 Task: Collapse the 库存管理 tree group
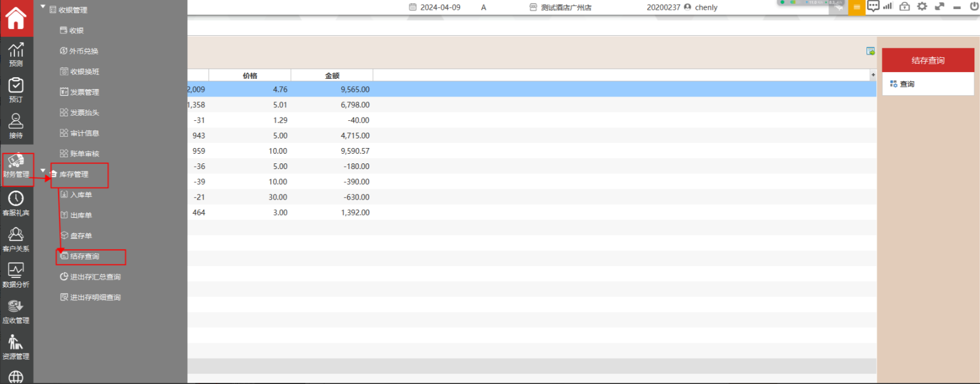click(43, 171)
